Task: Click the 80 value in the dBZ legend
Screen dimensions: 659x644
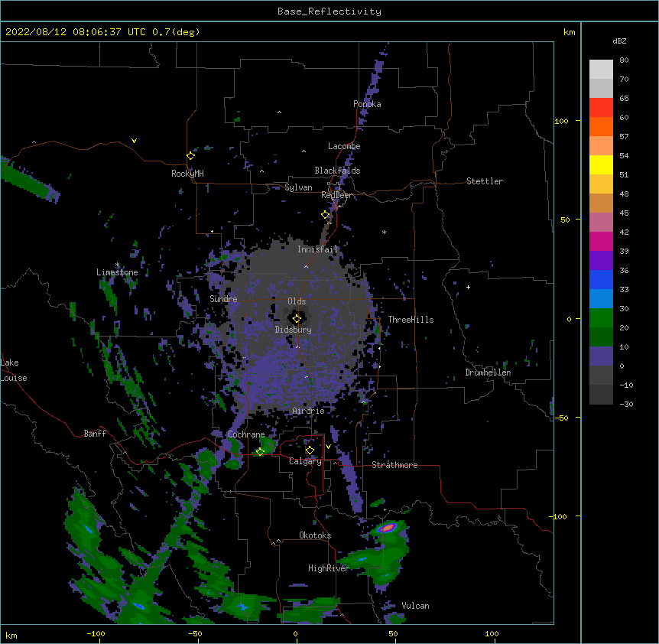Action: point(624,60)
